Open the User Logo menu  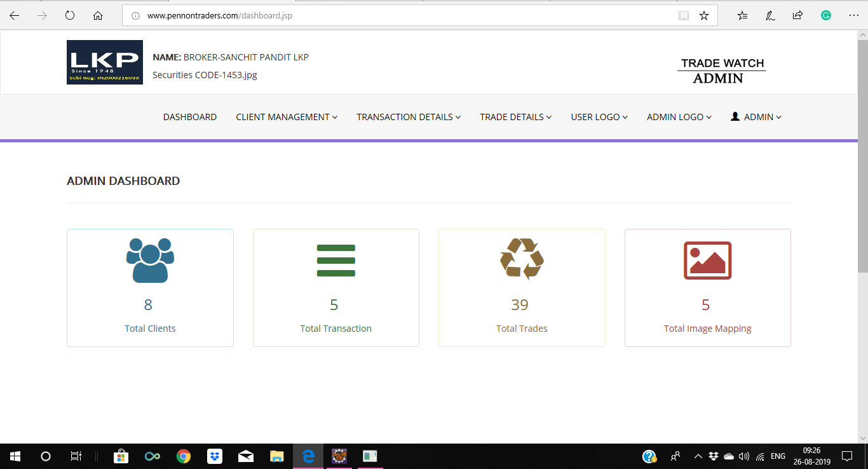[599, 117]
